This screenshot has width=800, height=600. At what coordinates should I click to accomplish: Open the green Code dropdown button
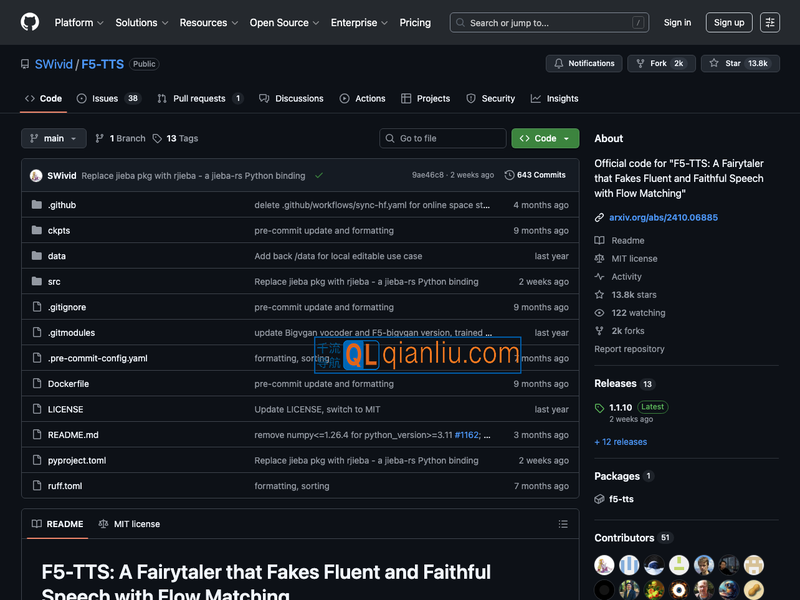coord(545,138)
